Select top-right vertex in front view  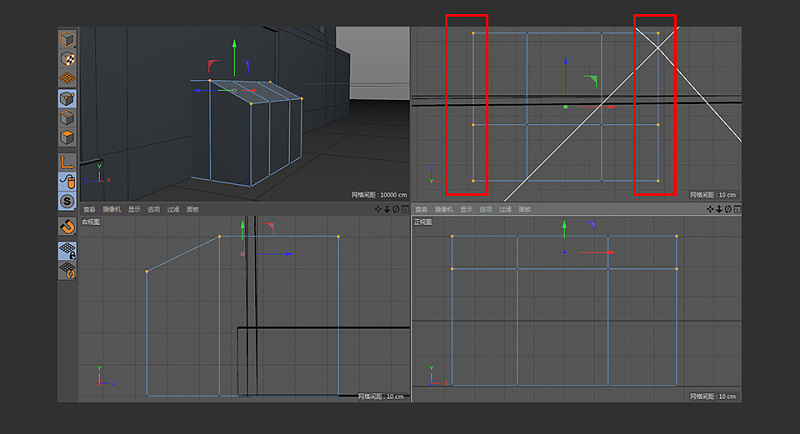tap(677, 236)
